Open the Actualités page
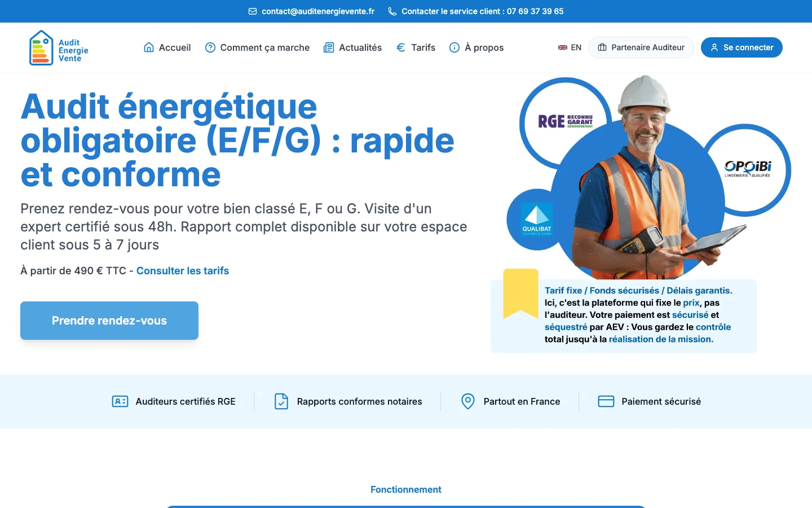The width and height of the screenshot is (812, 508). [360, 47]
